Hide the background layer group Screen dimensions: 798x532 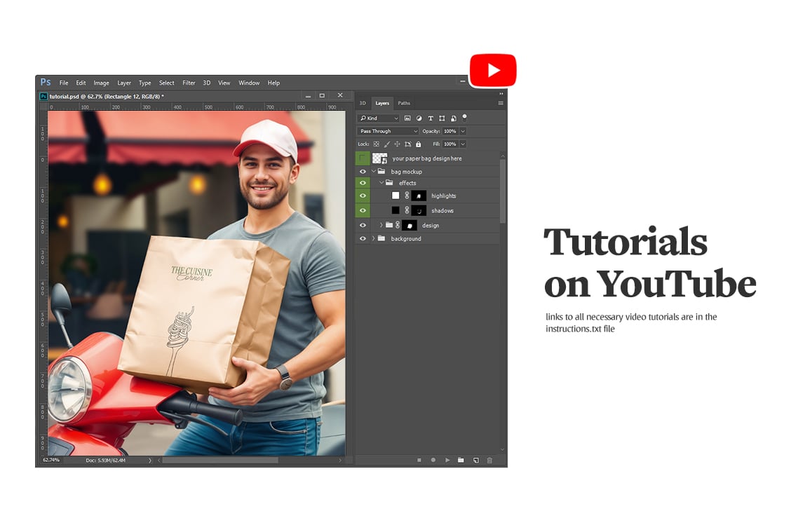click(363, 238)
